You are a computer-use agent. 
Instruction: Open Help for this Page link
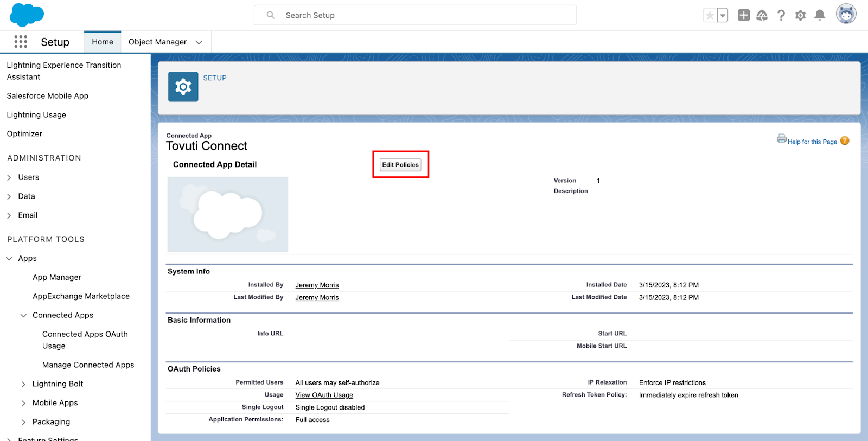click(x=812, y=142)
